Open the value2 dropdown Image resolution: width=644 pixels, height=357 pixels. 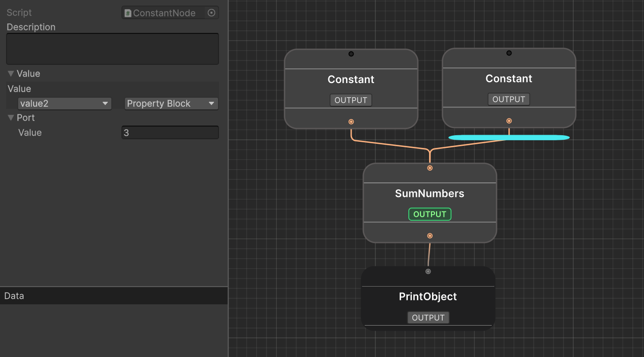click(64, 103)
